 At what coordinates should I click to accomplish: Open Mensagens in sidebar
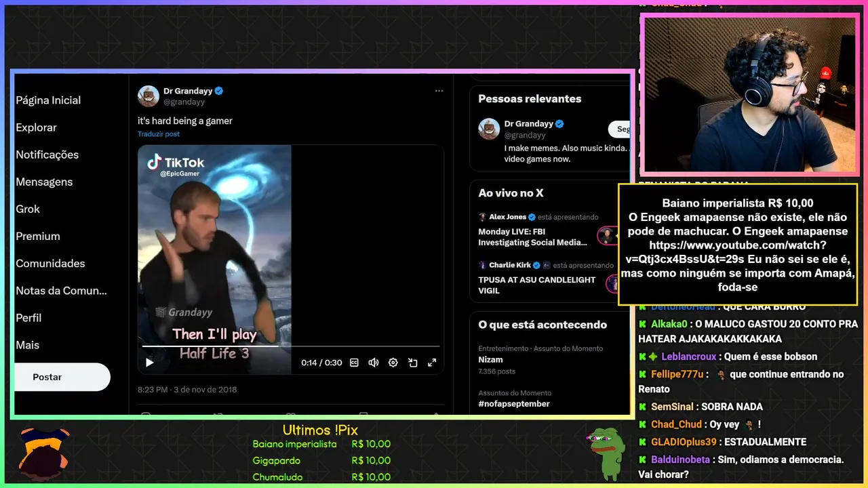(x=44, y=182)
